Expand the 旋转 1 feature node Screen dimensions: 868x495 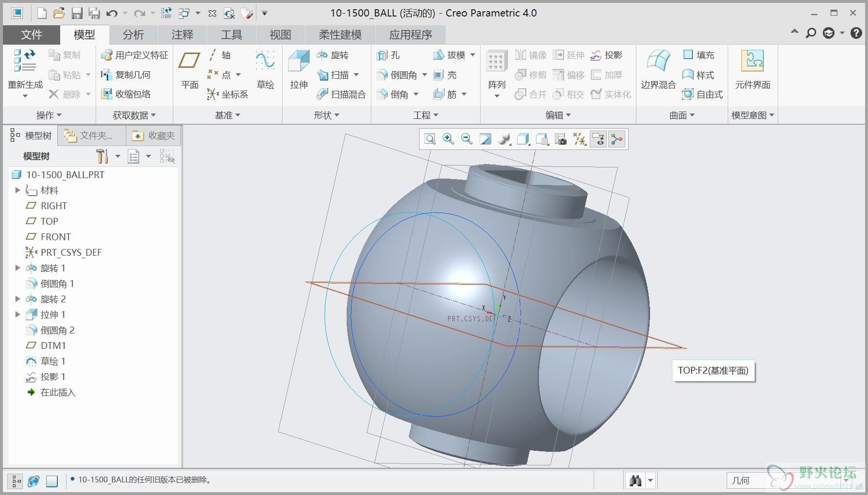tap(17, 268)
